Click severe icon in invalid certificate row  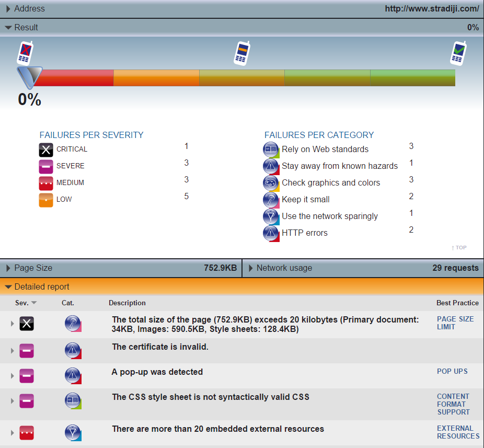click(x=27, y=351)
